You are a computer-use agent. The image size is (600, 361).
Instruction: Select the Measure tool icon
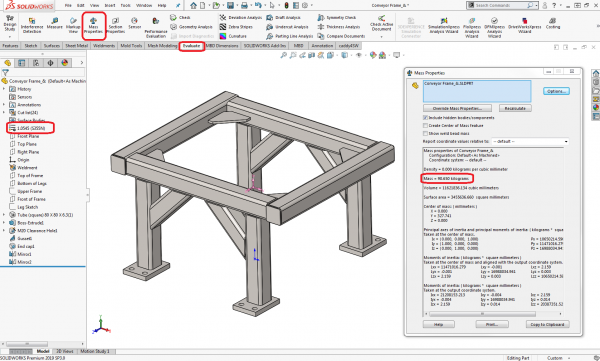pyautogui.click(x=54, y=23)
